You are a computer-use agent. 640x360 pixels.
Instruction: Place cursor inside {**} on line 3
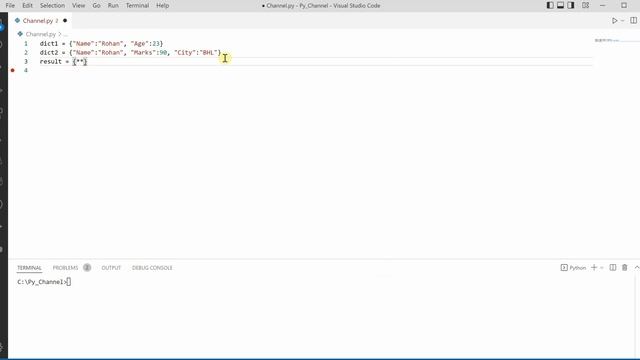pos(80,62)
